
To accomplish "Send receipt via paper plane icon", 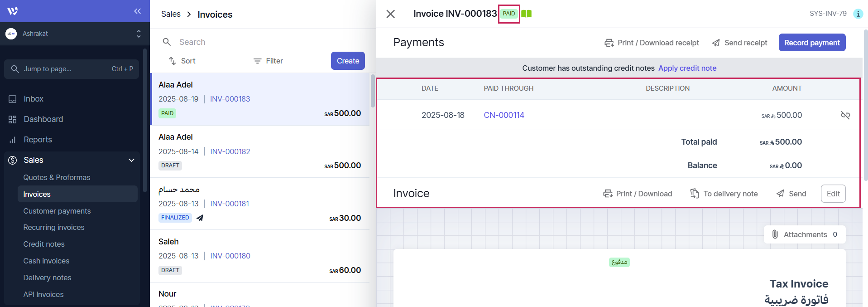I will 739,43.
